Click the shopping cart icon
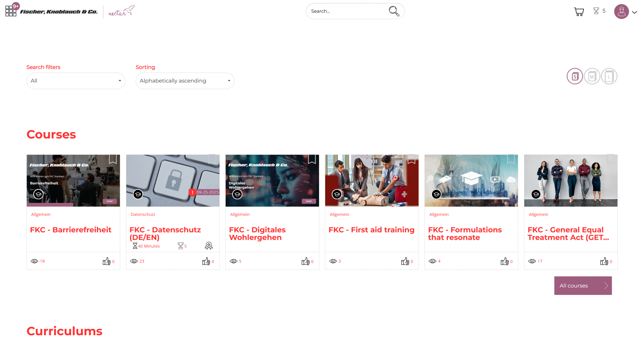This screenshot has height=341, width=644. [579, 11]
